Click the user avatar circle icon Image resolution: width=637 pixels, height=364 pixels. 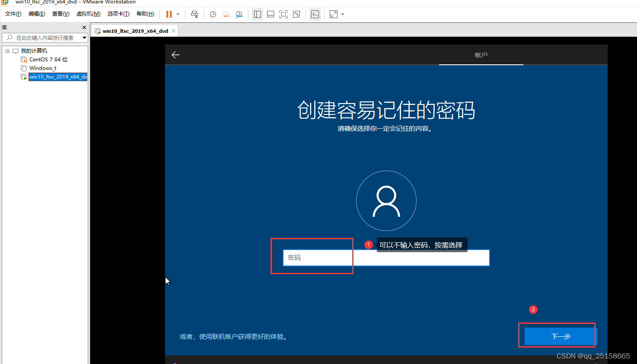pyautogui.click(x=386, y=201)
